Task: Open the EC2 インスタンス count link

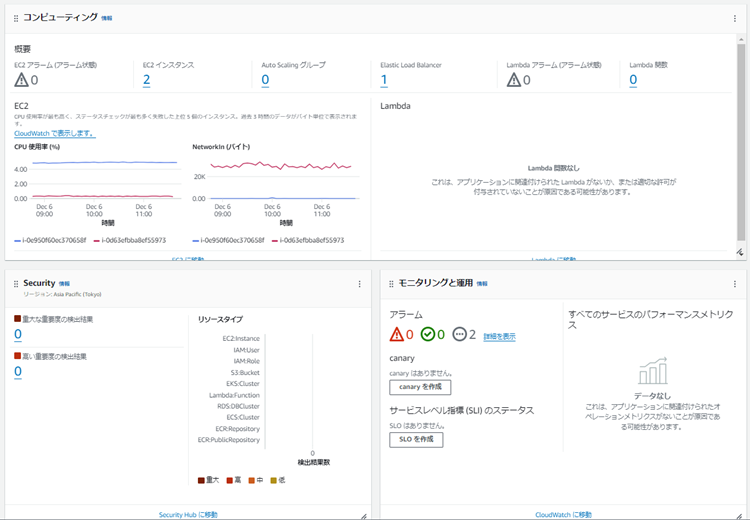Action: pos(146,81)
